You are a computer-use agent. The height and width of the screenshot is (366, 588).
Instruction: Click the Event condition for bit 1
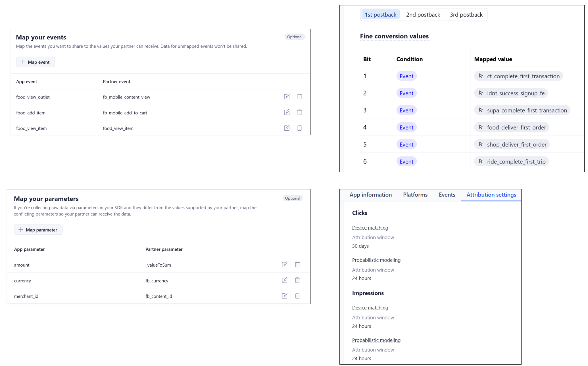pyautogui.click(x=406, y=76)
